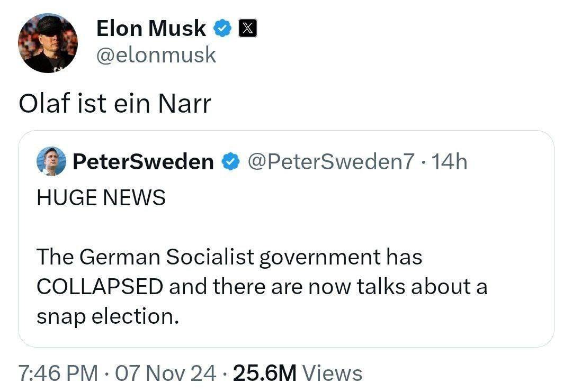Click the "HUGE NEWS" headline in quote
Viewport: 572px width, 392px height.
pyautogui.click(x=101, y=197)
